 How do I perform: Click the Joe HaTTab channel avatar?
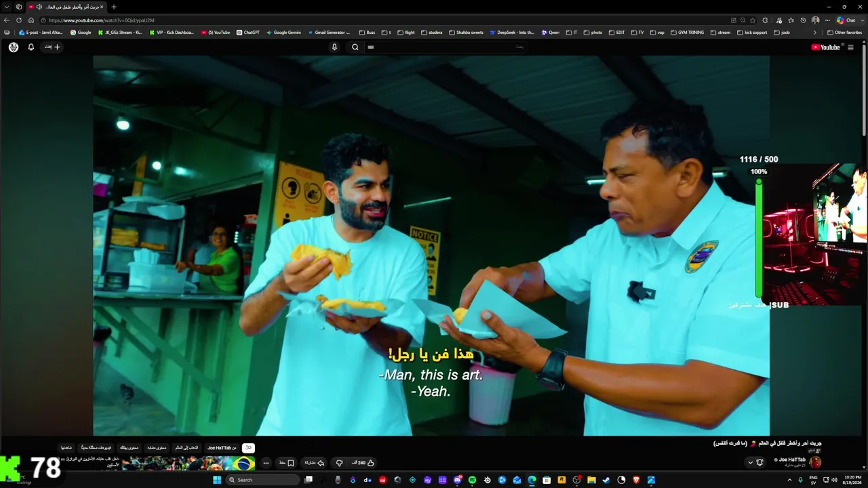coord(815,462)
